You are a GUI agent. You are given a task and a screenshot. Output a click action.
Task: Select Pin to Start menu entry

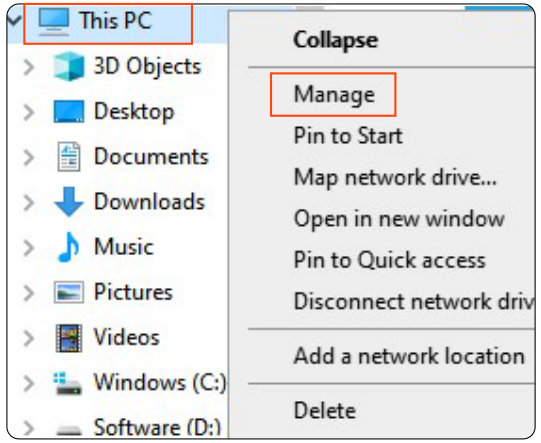pyautogui.click(x=348, y=136)
